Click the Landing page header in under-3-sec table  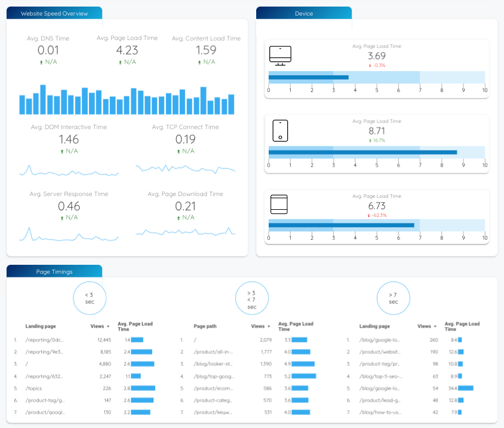point(41,326)
